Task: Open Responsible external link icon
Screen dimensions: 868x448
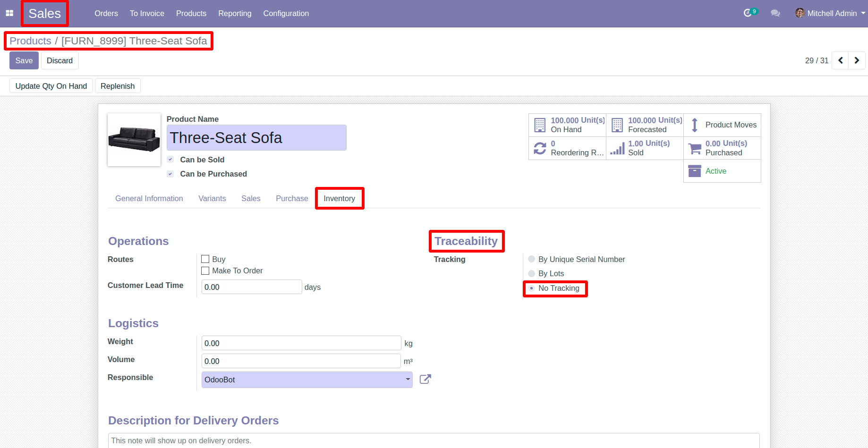Action: click(425, 379)
